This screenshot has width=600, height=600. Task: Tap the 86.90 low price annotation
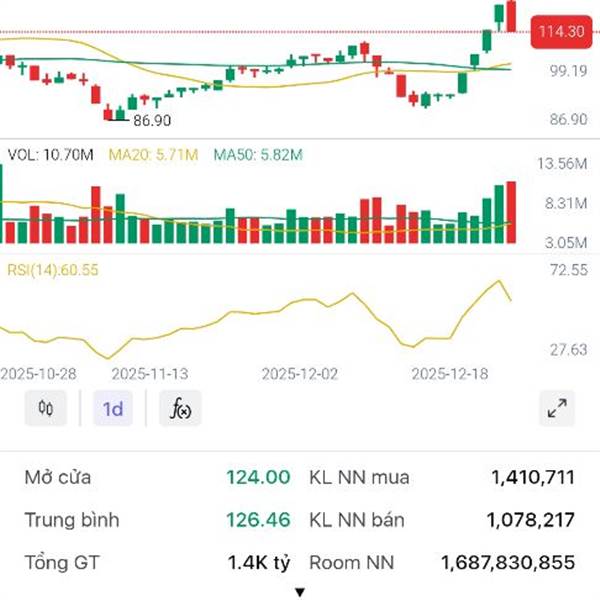[x=152, y=121]
